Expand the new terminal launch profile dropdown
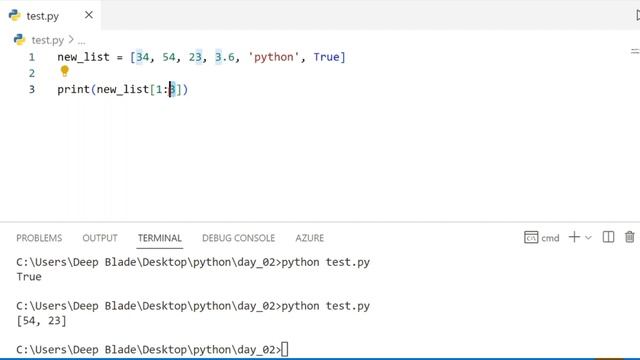The image size is (640, 360). pos(588,238)
